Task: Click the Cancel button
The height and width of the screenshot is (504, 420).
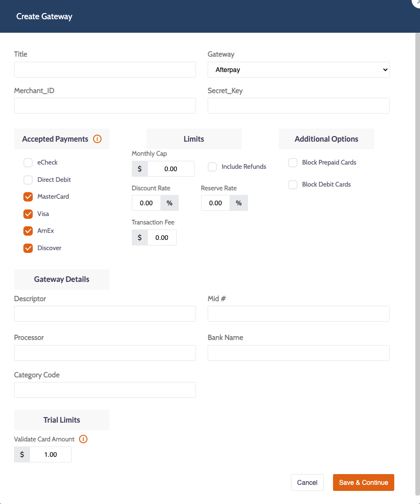Action: [x=307, y=482]
